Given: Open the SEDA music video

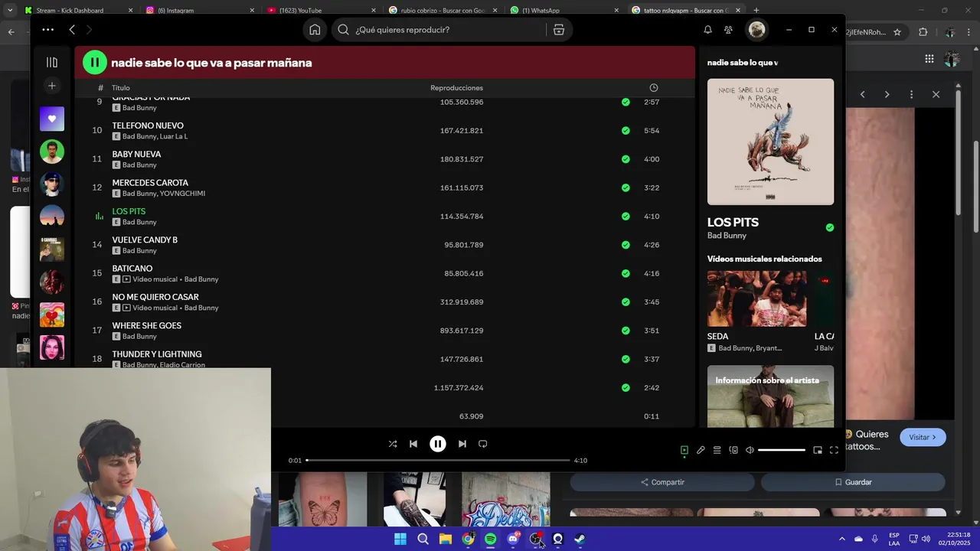Looking at the screenshot, I should click(x=756, y=298).
